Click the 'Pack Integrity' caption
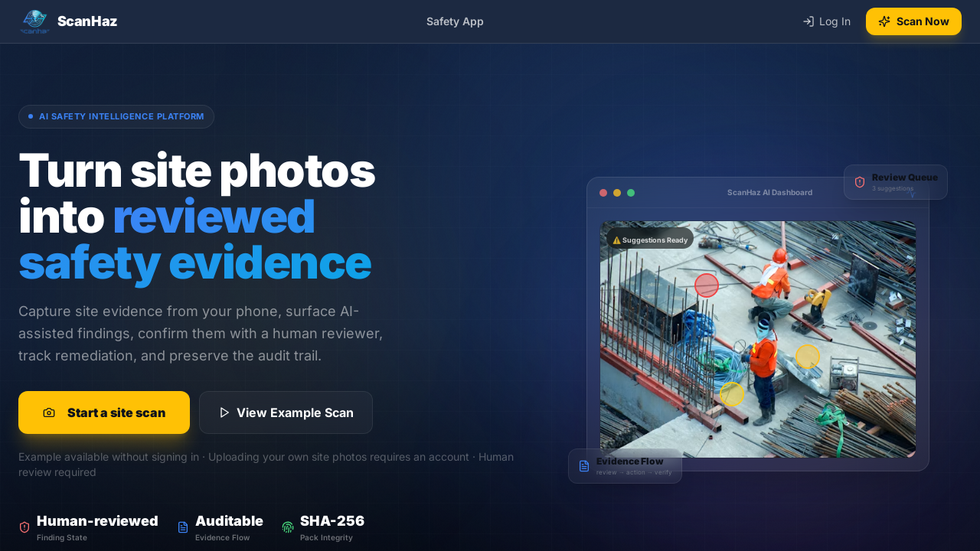 tap(326, 538)
